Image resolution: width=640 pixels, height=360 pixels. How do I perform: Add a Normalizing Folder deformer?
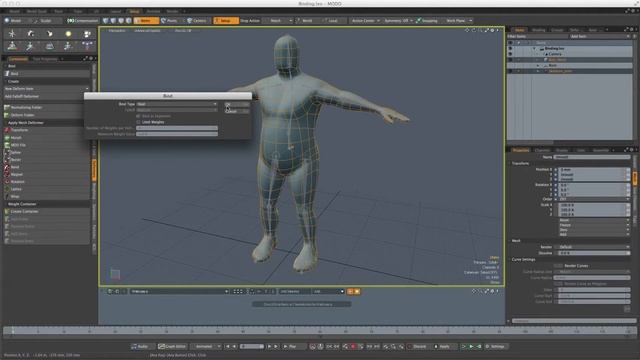click(44, 107)
